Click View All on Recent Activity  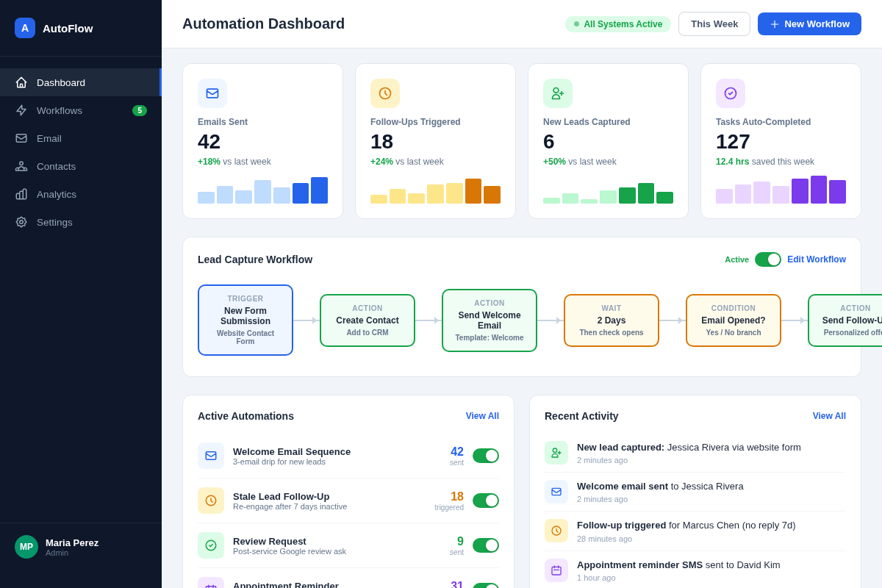[828, 416]
